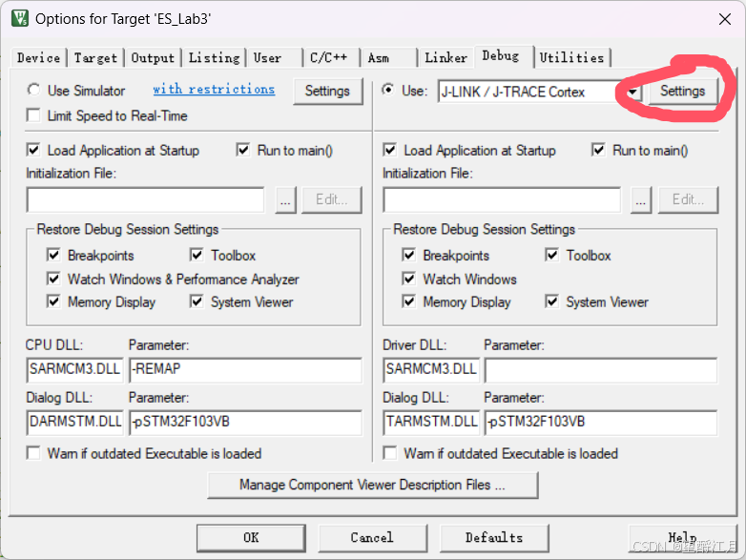Open the Utilities tab
The image size is (746, 560).
pos(571,58)
